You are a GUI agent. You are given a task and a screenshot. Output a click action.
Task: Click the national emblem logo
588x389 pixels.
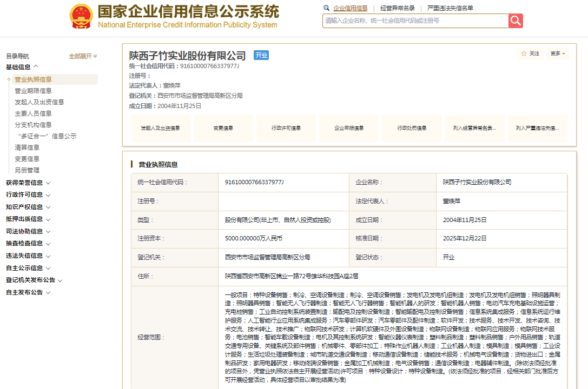pos(81,16)
